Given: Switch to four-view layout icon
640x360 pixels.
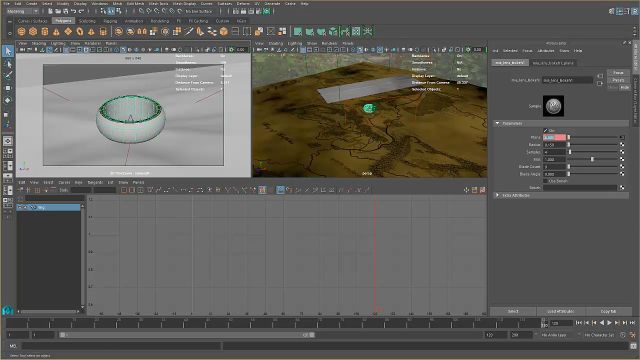Looking at the screenshot, I should pos(8,153).
